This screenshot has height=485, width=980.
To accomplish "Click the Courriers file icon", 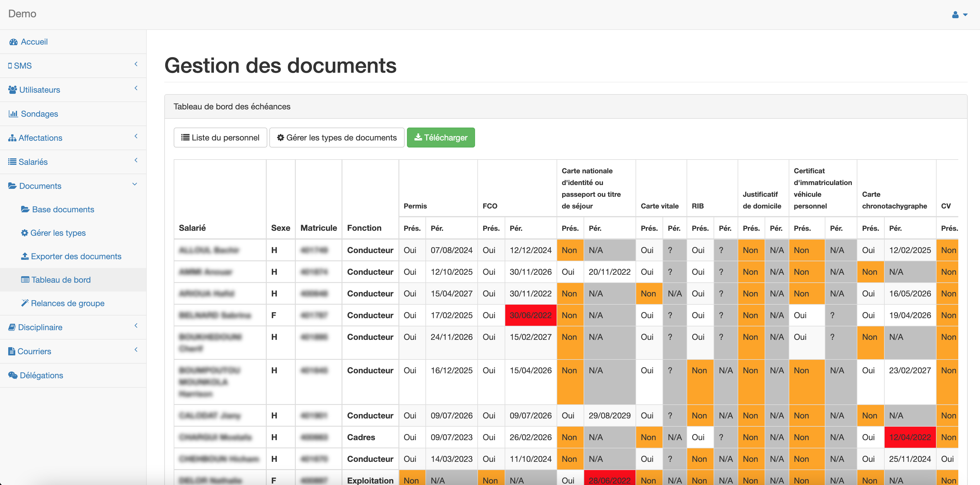I will [12, 351].
